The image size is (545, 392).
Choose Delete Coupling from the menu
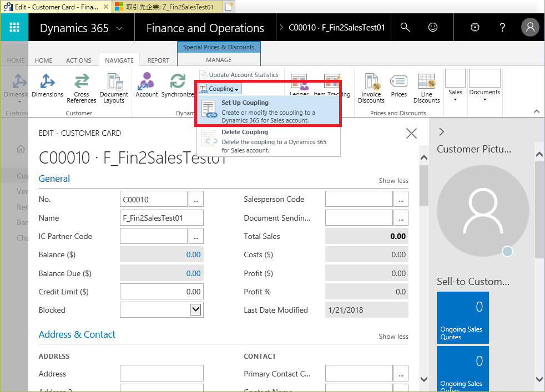[x=269, y=141]
